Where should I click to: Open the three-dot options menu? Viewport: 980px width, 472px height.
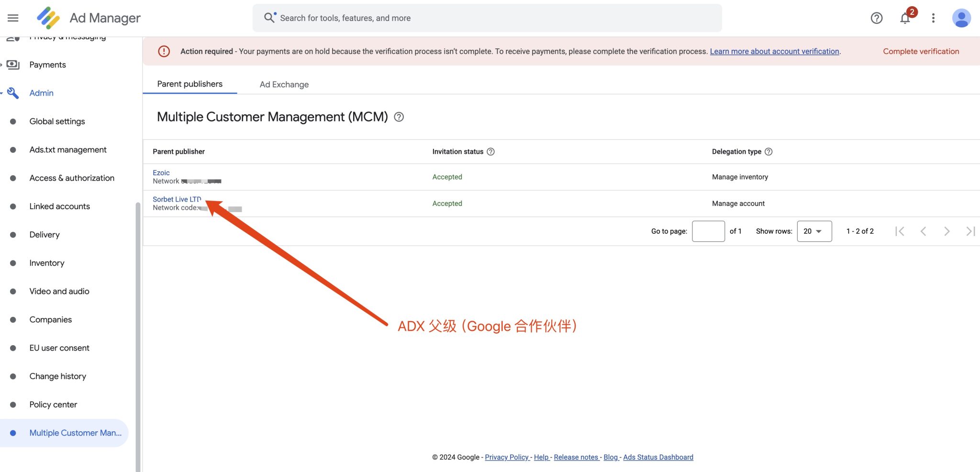tap(933, 18)
